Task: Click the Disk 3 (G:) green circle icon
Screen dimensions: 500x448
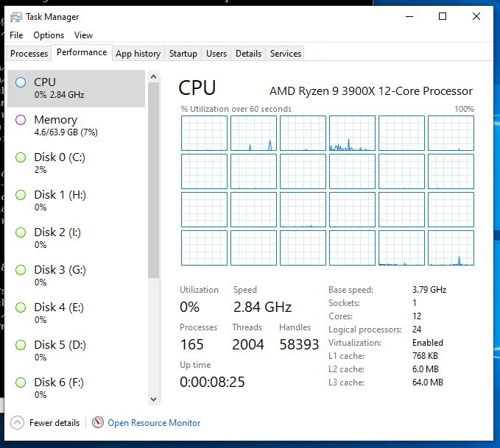Action: point(21,270)
